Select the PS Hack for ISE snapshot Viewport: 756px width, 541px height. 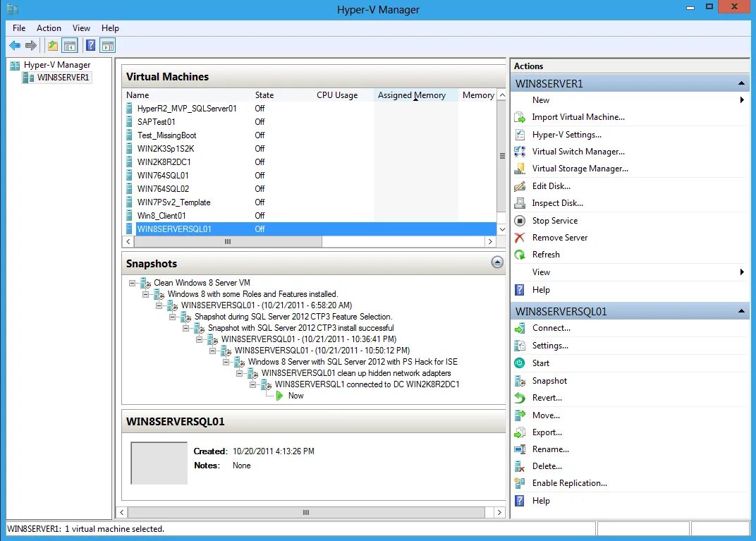point(353,362)
